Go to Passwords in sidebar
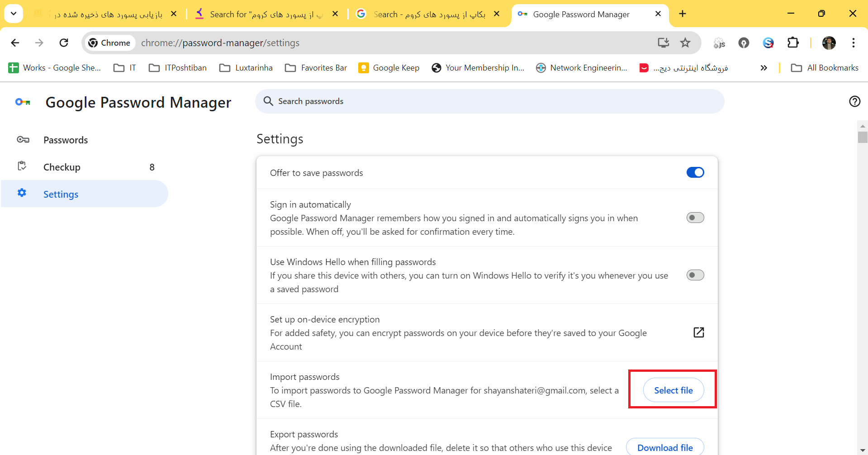Viewport: 868px width, 455px height. [85, 140]
